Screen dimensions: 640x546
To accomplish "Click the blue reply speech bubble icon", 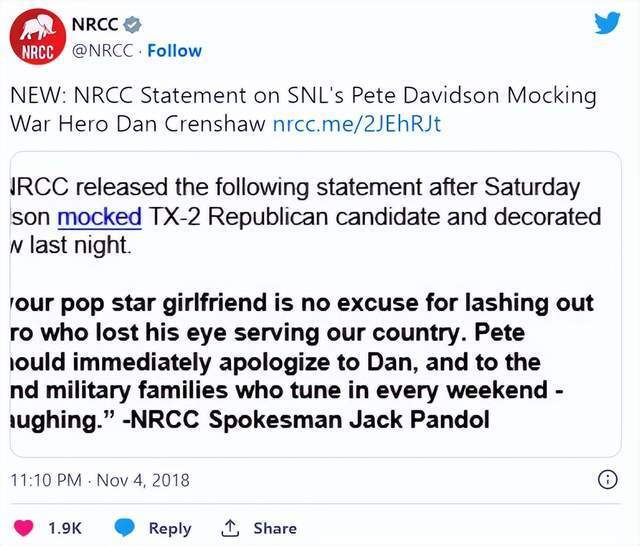I will point(125,528).
